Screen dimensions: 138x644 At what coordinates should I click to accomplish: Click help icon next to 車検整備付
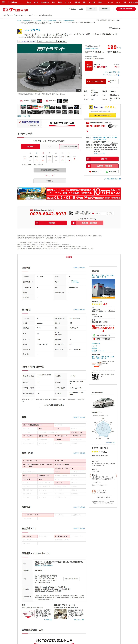pos(119,95)
